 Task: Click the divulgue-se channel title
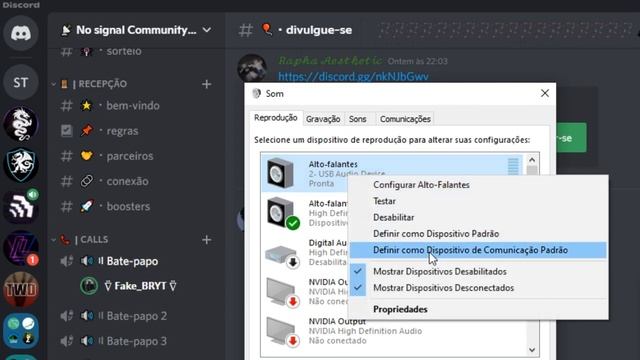(x=319, y=30)
